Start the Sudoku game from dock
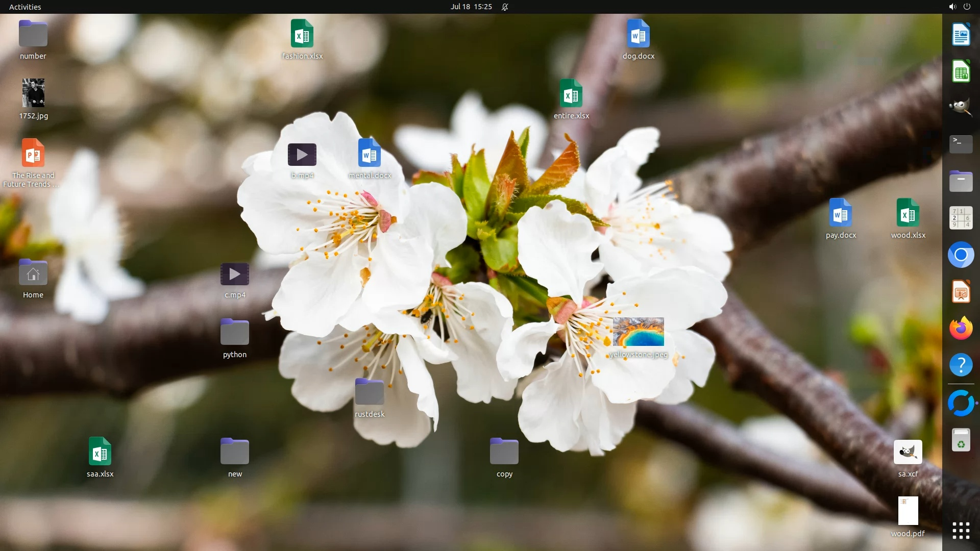This screenshot has height=551, width=980. [961, 218]
